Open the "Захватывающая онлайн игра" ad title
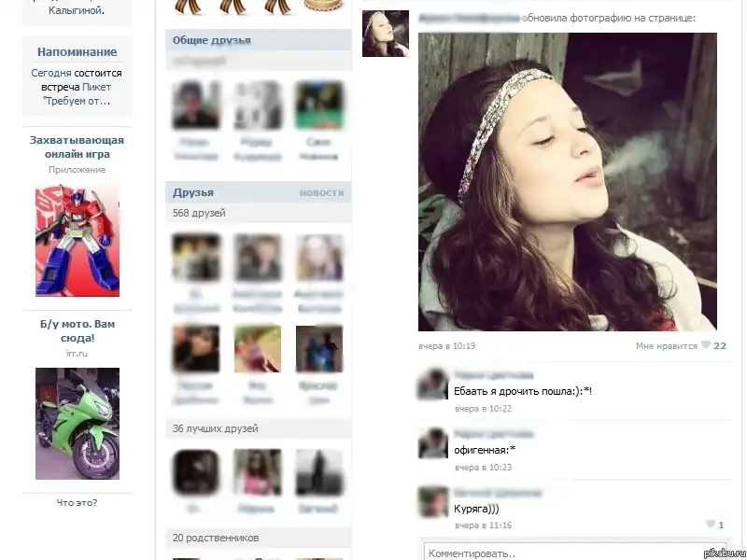747x560 pixels. [77, 147]
